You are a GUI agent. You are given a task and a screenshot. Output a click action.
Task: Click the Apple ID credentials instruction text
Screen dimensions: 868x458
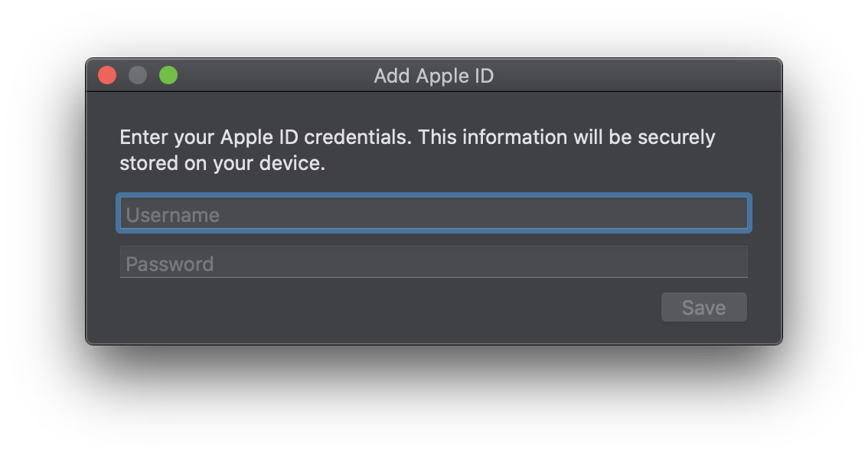[417, 138]
